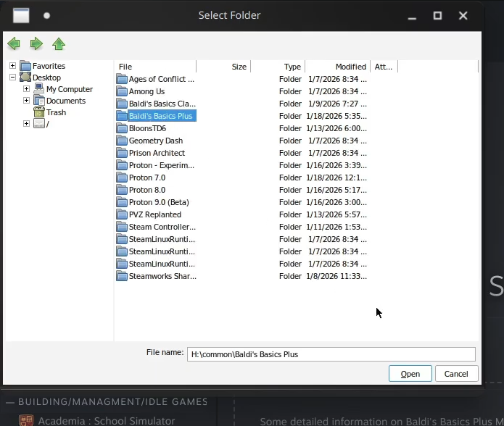The width and height of the screenshot is (504, 426).
Task: Expand the My Computer tree node
Action: point(26,89)
